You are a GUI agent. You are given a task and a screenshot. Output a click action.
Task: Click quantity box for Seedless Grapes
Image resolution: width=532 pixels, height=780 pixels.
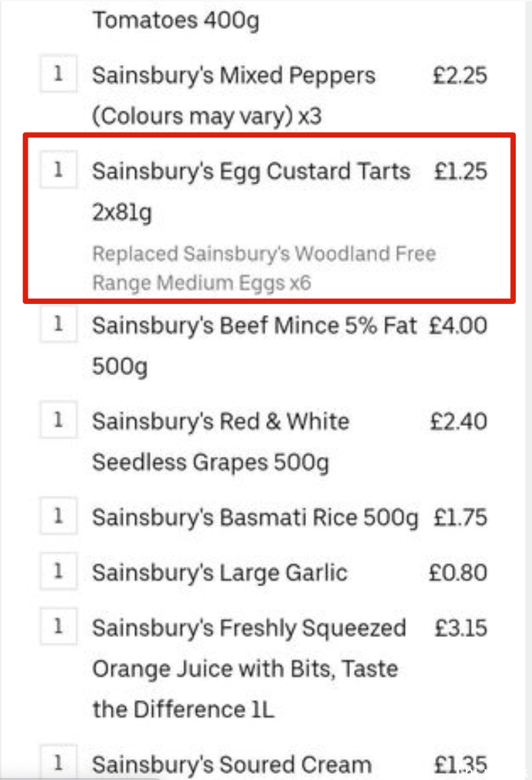[x=59, y=419]
